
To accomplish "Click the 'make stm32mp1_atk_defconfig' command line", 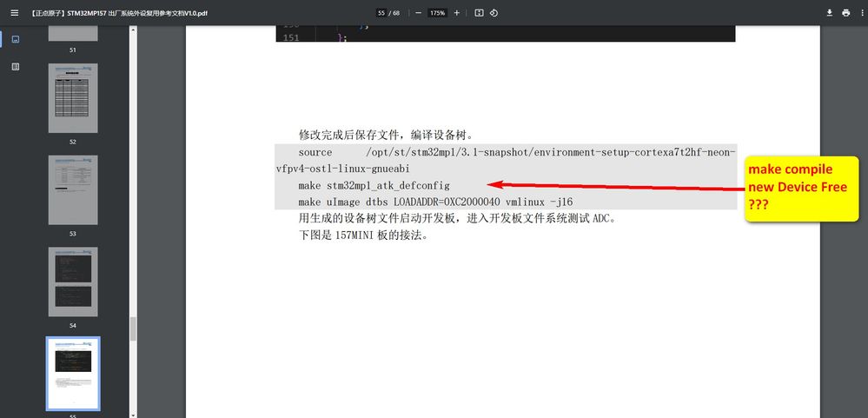I will click(374, 185).
